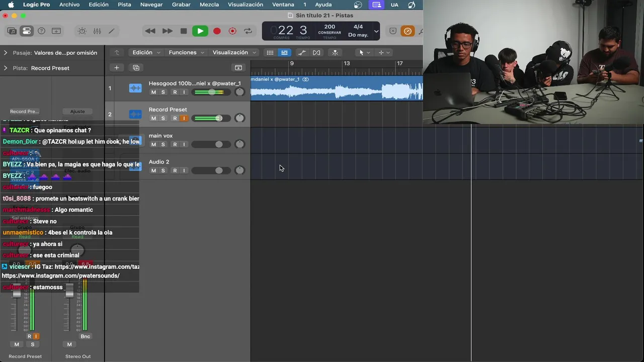Mute the Hesogood track 1
Viewport: 644px width, 362px height.
(x=153, y=92)
